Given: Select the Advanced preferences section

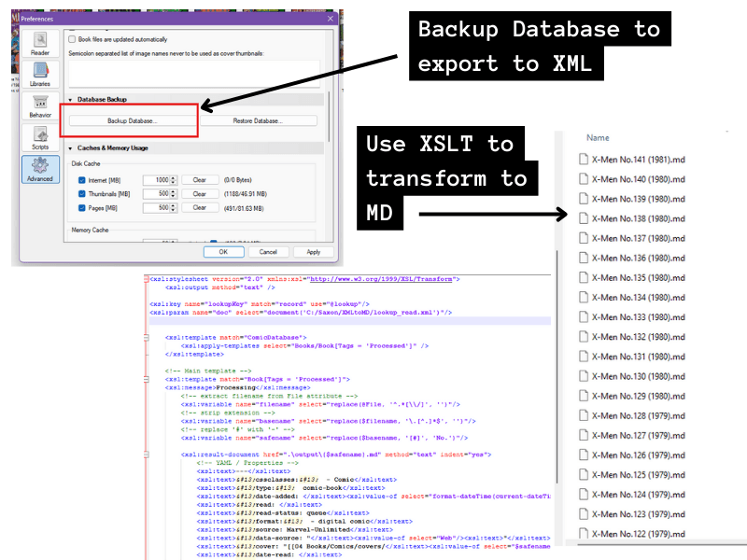Looking at the screenshot, I should pyautogui.click(x=40, y=171).
